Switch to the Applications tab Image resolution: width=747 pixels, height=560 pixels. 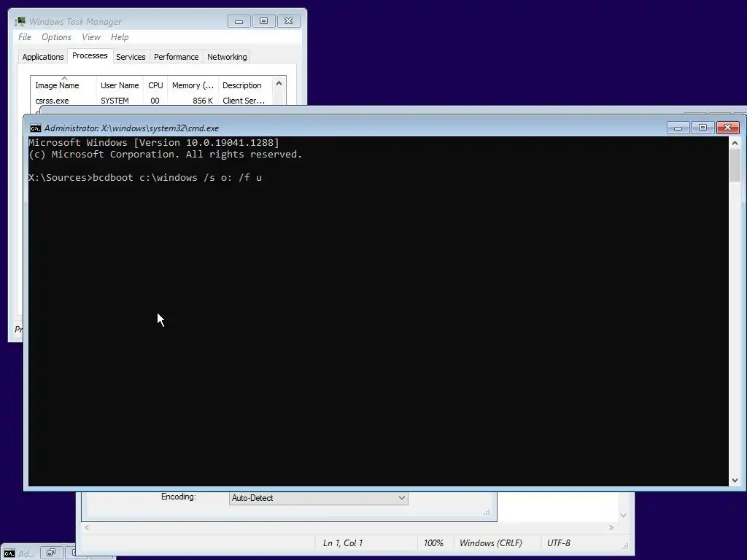tap(43, 57)
